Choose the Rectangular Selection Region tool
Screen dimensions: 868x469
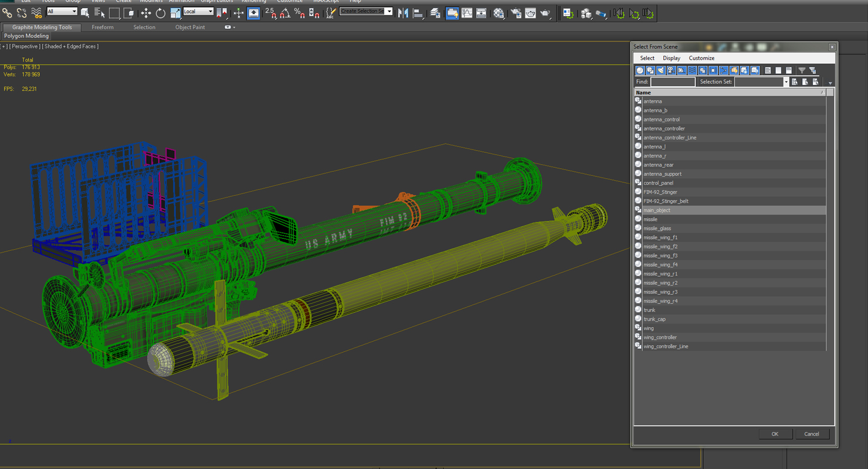click(114, 12)
